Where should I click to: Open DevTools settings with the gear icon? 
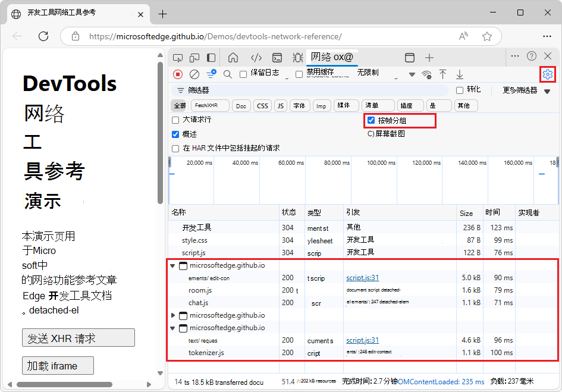pyautogui.click(x=547, y=74)
